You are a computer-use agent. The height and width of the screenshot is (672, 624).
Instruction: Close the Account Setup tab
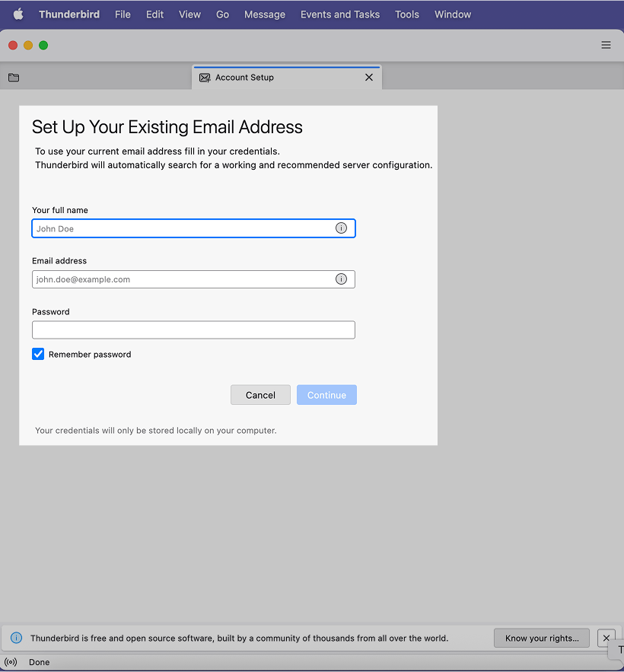tap(369, 78)
